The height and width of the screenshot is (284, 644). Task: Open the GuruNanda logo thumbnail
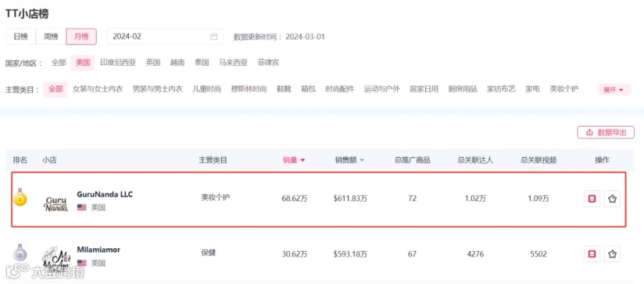click(56, 204)
